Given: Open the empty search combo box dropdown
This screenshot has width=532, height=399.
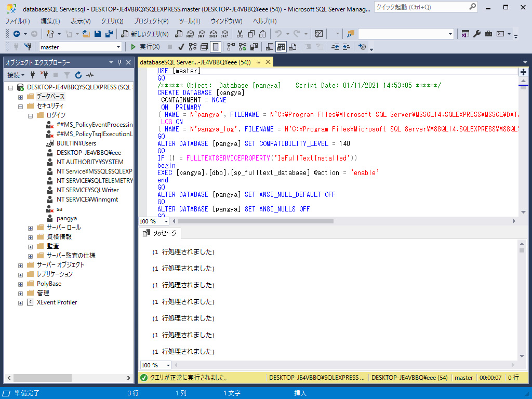Looking at the screenshot, I should 450,34.
